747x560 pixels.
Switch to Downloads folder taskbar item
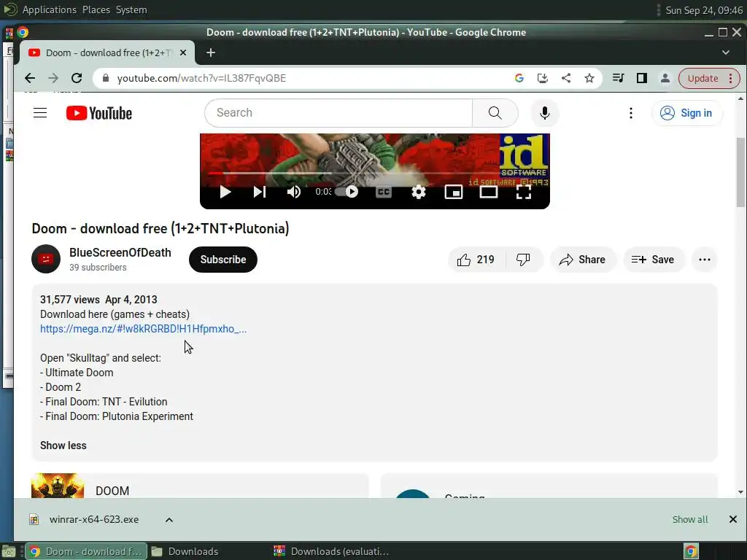coord(186,551)
